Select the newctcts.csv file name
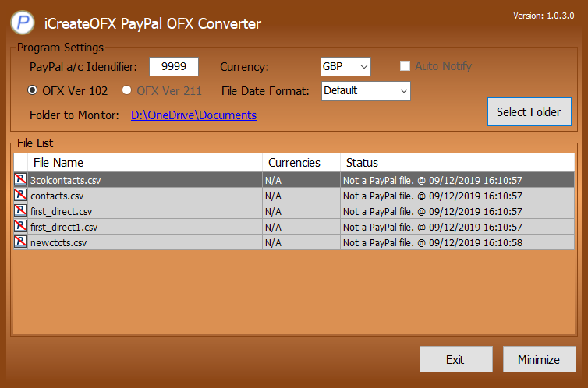 pos(58,242)
